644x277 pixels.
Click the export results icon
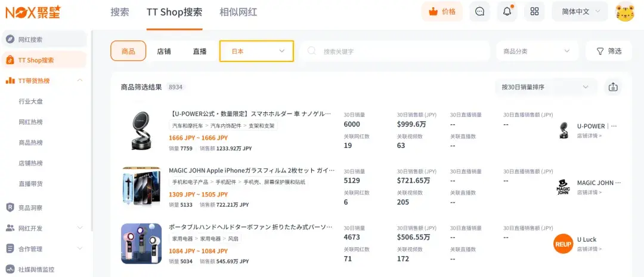click(613, 87)
